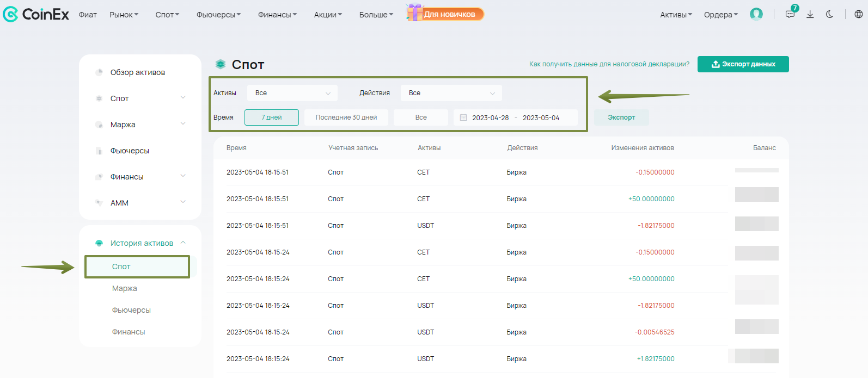Open the language globe icon
The width and height of the screenshot is (868, 378).
click(x=858, y=15)
